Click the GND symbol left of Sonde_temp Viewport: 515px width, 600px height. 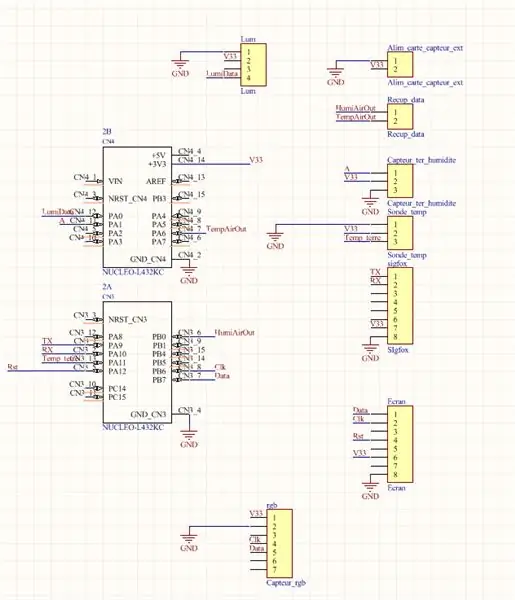pyautogui.click(x=275, y=241)
